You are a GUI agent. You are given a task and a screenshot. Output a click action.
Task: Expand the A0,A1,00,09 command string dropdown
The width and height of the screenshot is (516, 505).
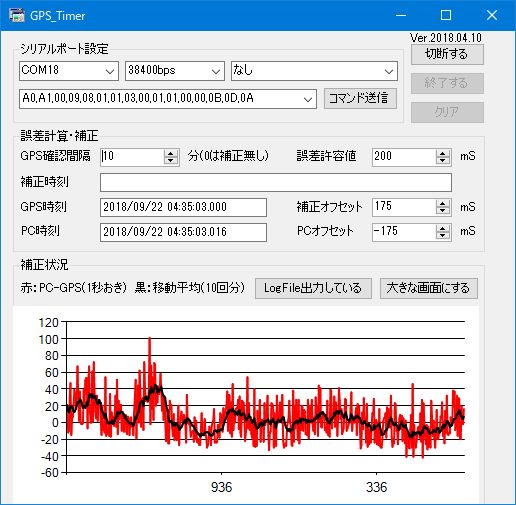[308, 99]
